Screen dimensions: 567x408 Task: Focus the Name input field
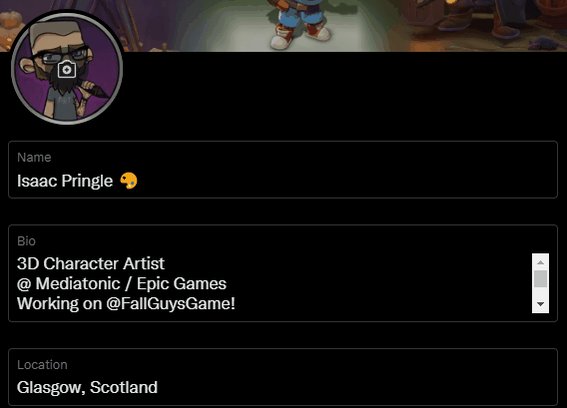coord(283,170)
